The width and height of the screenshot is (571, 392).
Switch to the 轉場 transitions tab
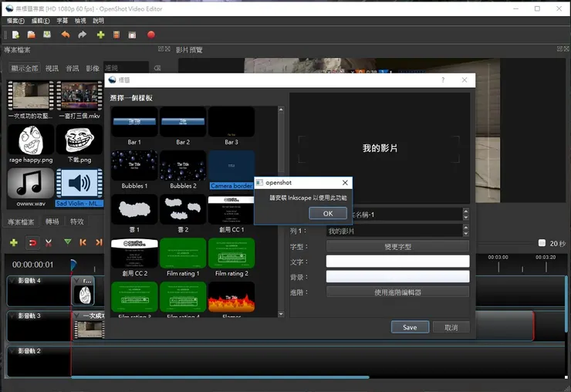pyautogui.click(x=52, y=221)
